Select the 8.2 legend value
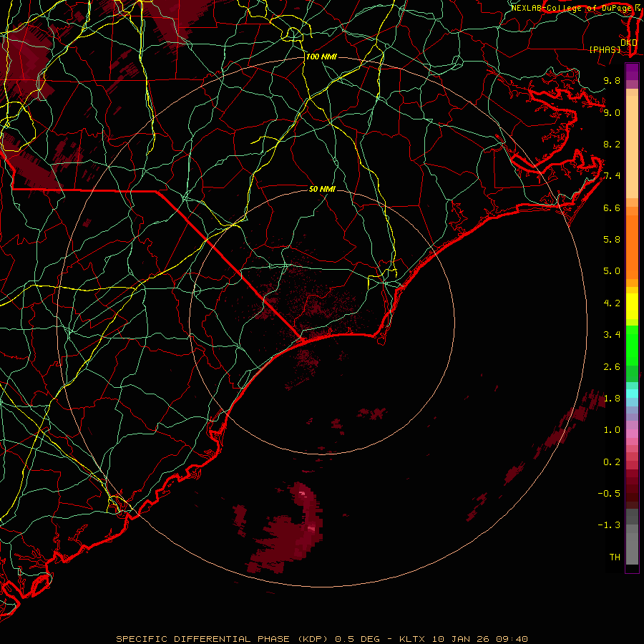The width and height of the screenshot is (644, 644). pyautogui.click(x=612, y=144)
